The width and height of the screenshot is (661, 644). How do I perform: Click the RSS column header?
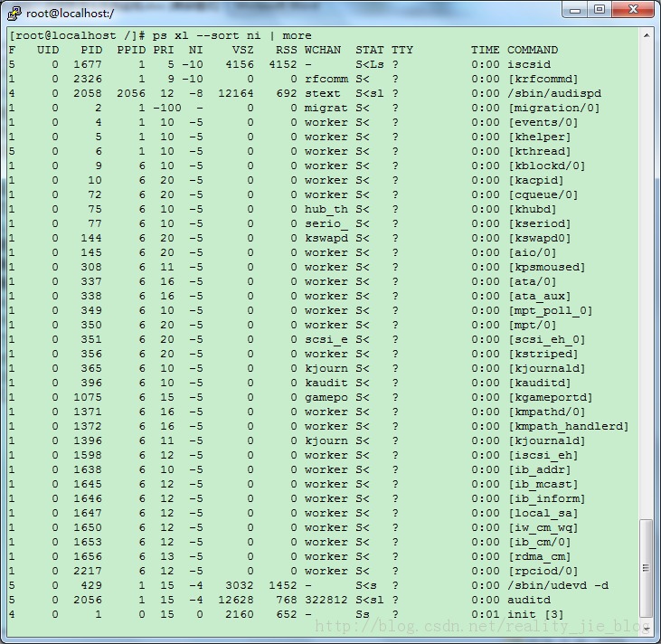[287, 50]
